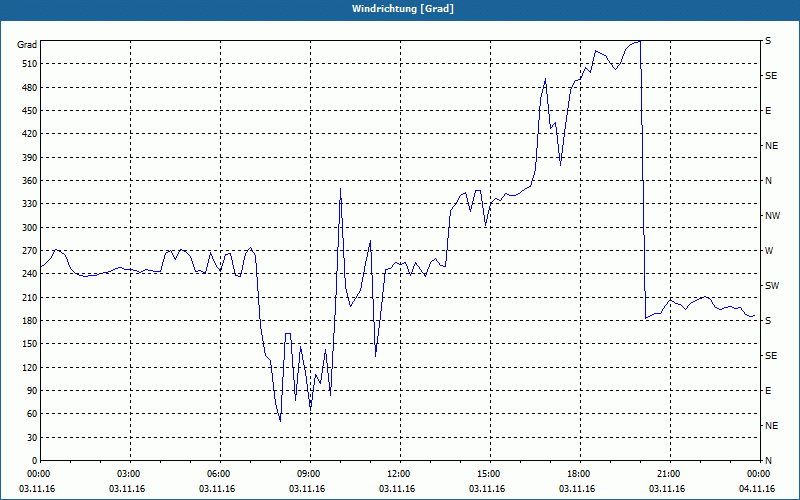Screen dimensions: 800x500
Task: Select the 18:00 time axis label
Action: pos(578,474)
